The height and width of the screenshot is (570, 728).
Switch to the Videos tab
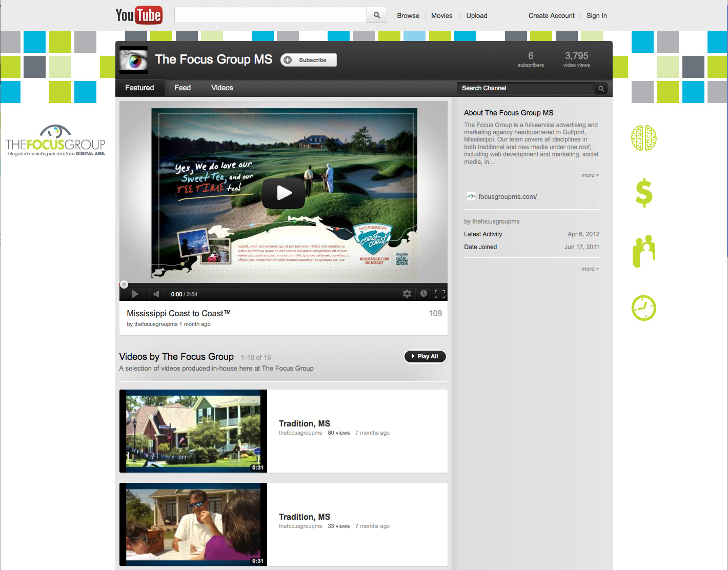coord(222,88)
